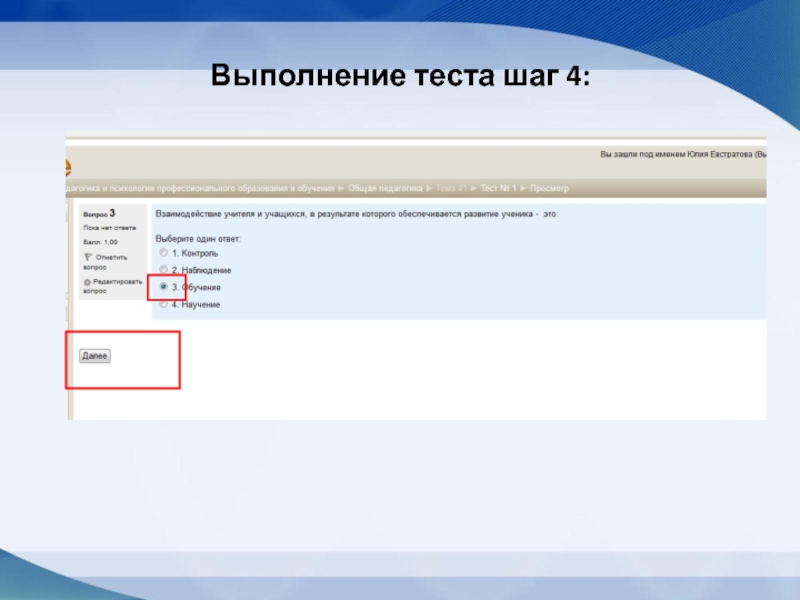Screen dimensions: 800x600
Task: Click the Просмотр breadcrumb item
Action: 549,188
